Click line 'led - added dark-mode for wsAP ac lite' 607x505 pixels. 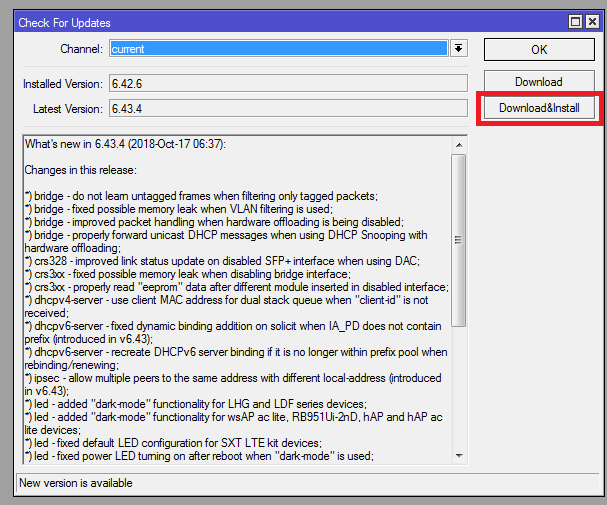[233, 423]
